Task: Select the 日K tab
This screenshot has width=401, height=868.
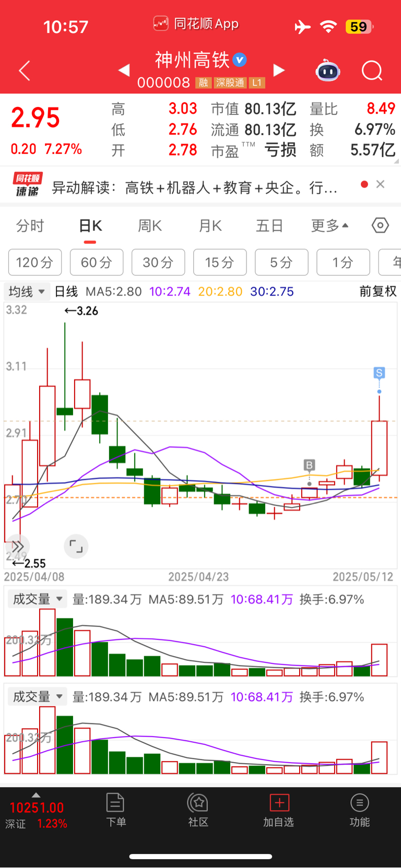Action: [90, 225]
